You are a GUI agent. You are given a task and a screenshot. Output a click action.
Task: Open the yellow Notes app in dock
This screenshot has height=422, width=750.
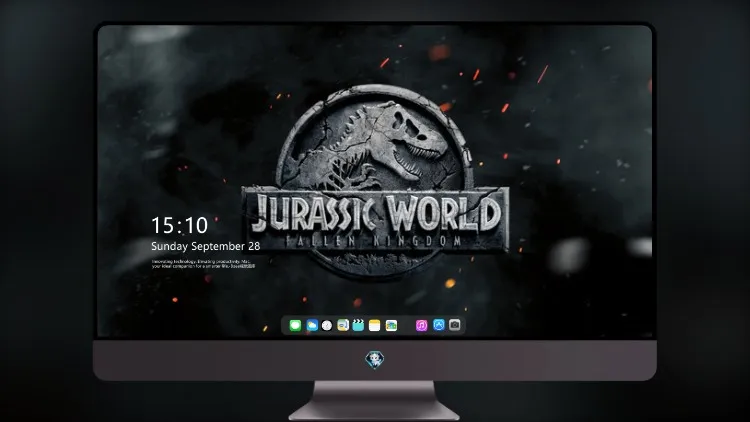click(375, 325)
